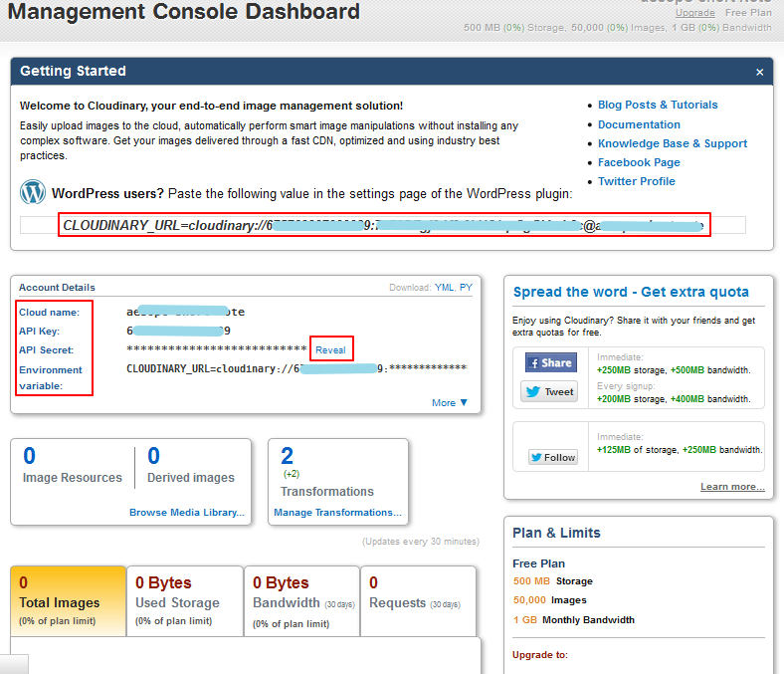Click '1 GB Monthly Bandwidth' text
The height and width of the screenshot is (674, 784).
click(573, 620)
